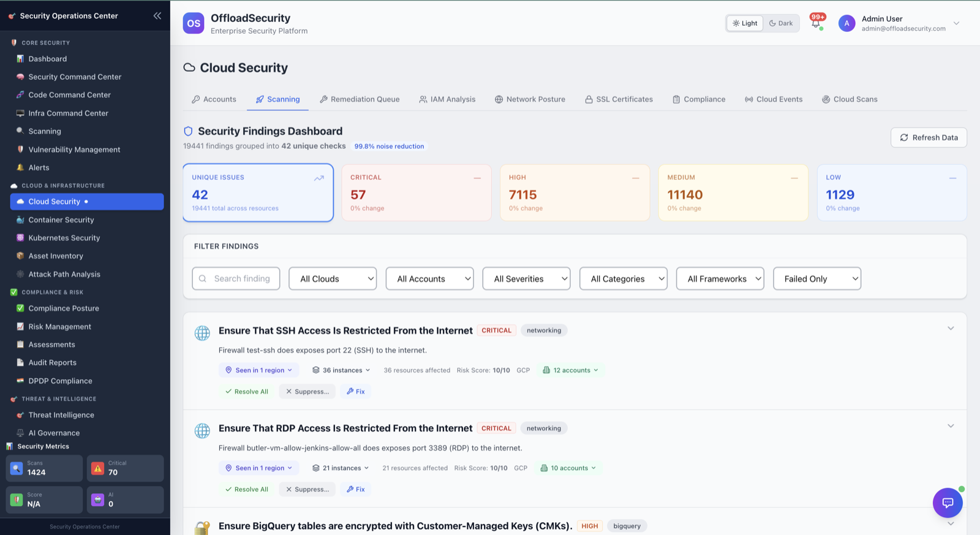Fix the RDP Access finding
Screen dimensions: 980x535
click(x=356, y=490)
